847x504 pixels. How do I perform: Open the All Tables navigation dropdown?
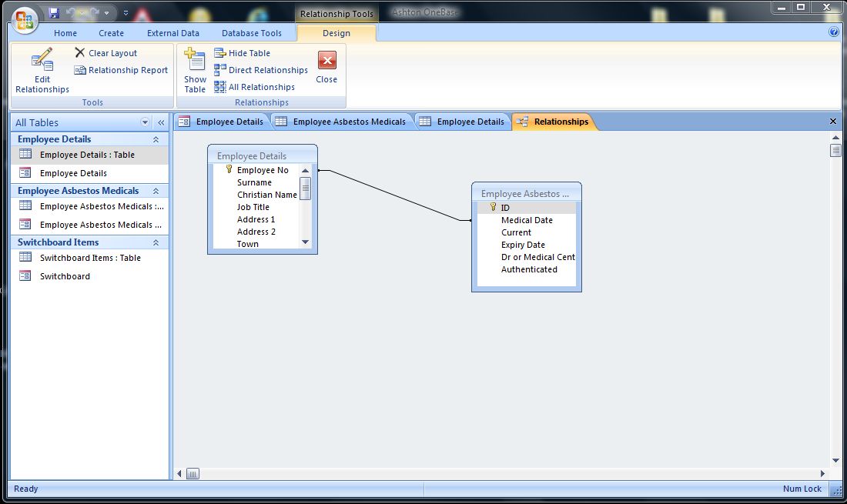(x=145, y=122)
